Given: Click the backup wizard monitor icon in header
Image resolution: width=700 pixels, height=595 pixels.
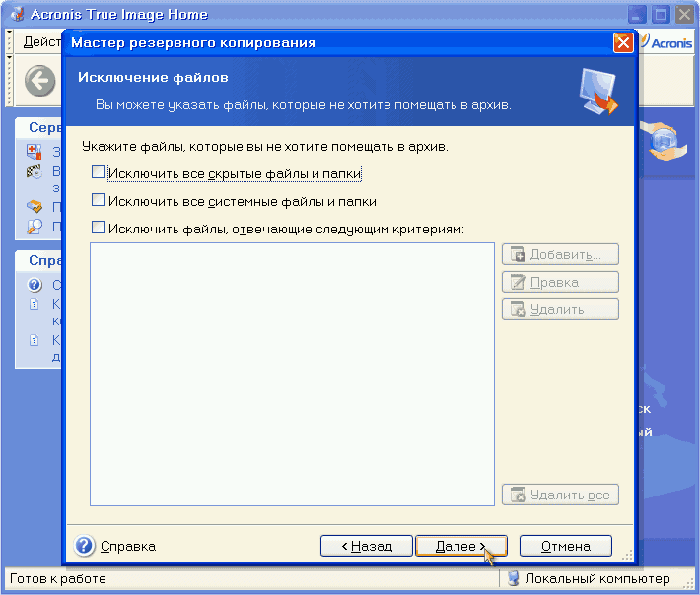Looking at the screenshot, I should (598, 92).
